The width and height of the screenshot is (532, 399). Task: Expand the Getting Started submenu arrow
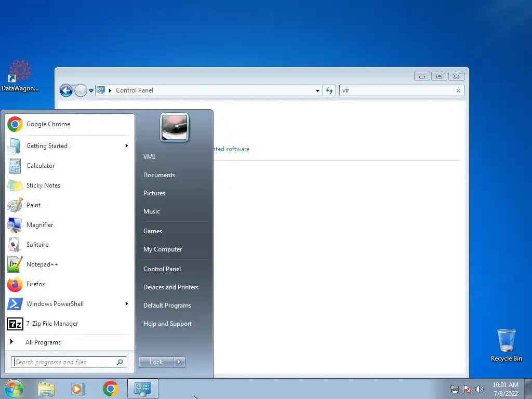click(x=127, y=146)
